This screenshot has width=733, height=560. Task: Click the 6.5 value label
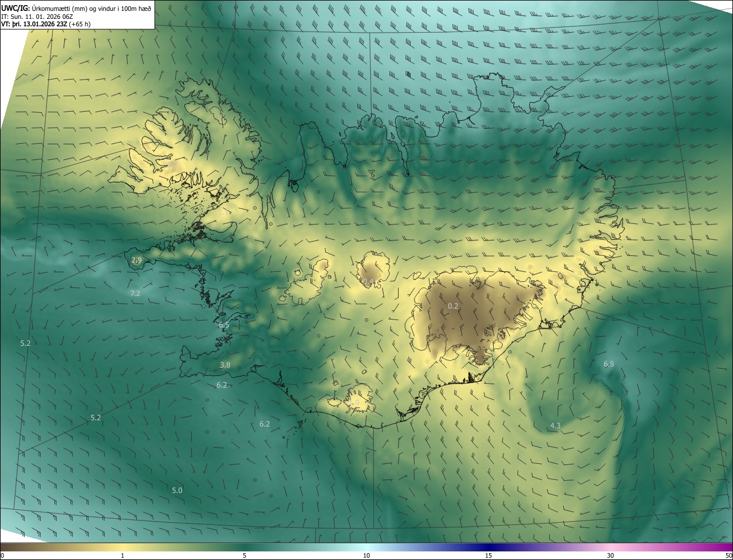pyautogui.click(x=224, y=325)
